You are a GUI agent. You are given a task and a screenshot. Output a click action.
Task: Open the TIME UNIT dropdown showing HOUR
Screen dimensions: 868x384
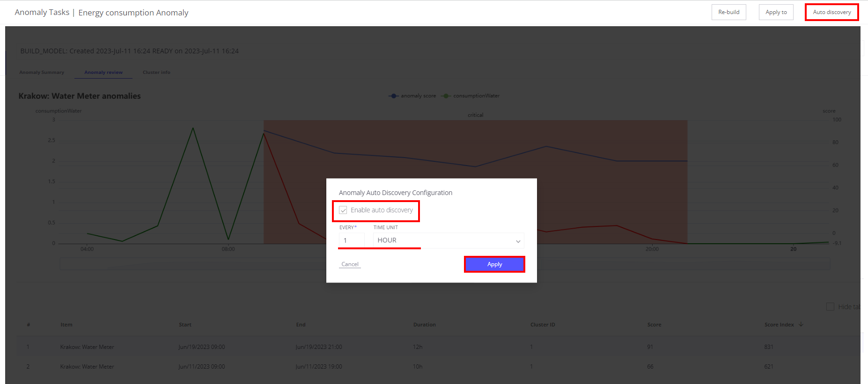[x=449, y=240]
